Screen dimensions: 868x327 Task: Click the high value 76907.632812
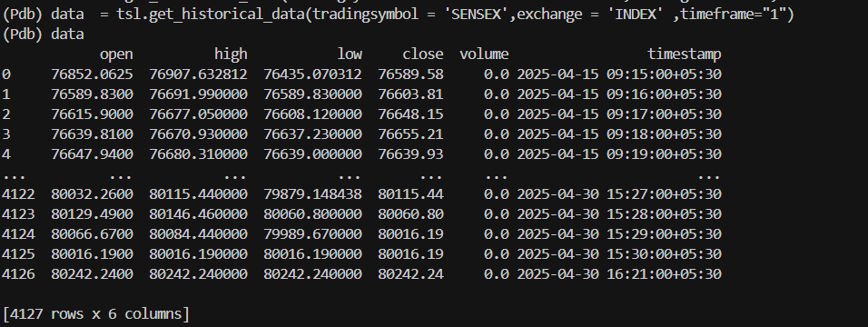pyautogui.click(x=198, y=74)
